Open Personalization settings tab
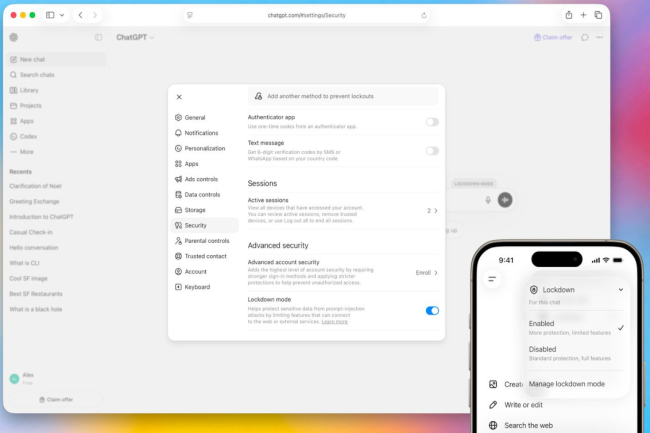650x433 pixels. pyautogui.click(x=205, y=148)
